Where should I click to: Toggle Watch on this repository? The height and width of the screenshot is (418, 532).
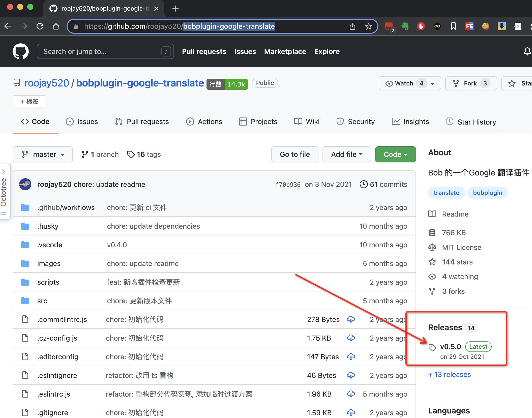coord(400,83)
